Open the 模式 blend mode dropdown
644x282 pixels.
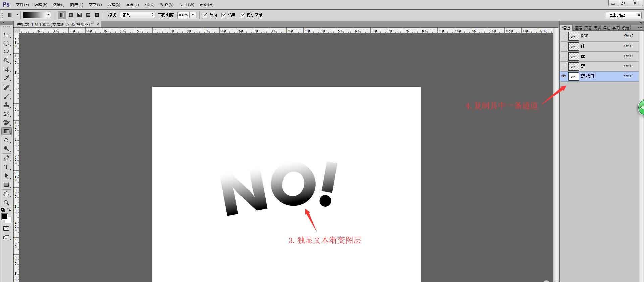tap(138, 15)
